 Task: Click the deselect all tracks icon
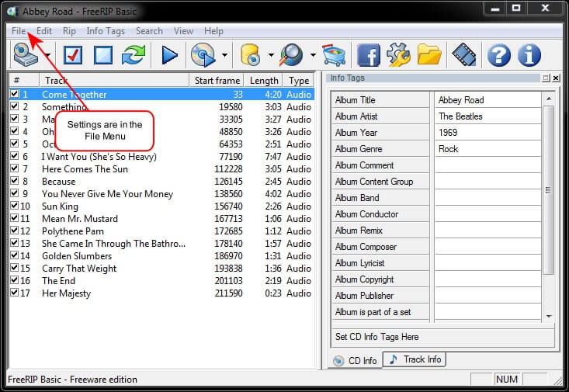(104, 55)
